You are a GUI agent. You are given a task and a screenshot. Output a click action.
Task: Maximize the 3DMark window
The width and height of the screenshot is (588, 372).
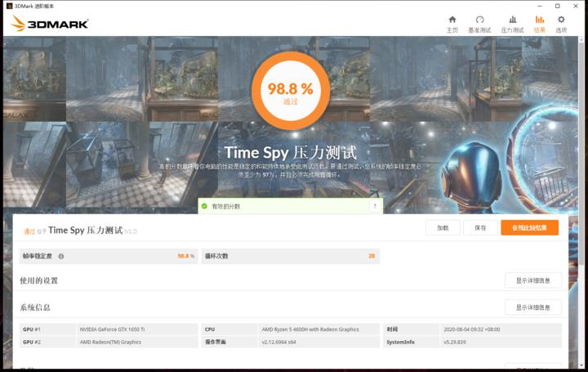558,6
